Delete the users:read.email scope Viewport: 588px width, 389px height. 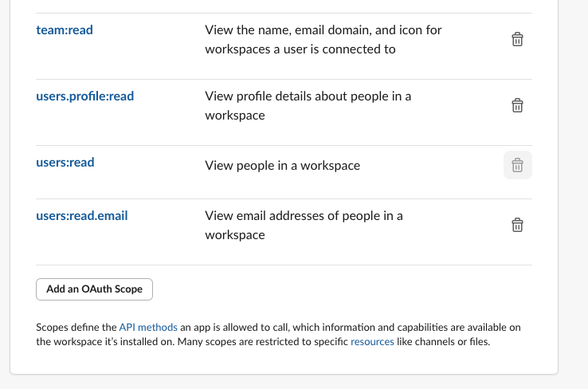[516, 225]
